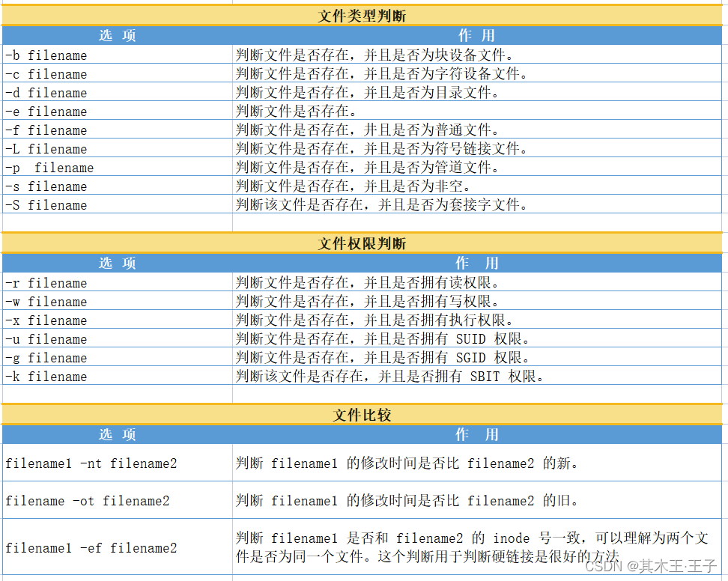
Task: Select the inode comparison description cell
Action: (x=477, y=547)
